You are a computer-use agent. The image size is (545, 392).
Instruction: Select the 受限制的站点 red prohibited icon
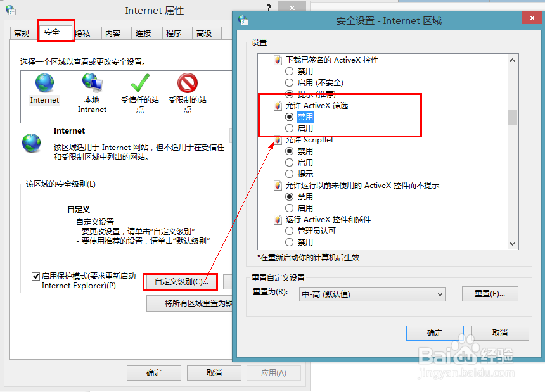(188, 83)
